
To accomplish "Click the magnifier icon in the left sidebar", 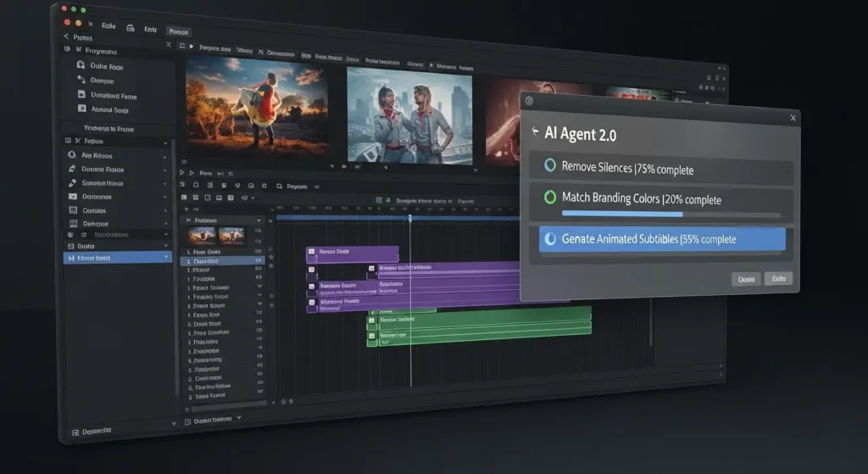I will pos(71,156).
